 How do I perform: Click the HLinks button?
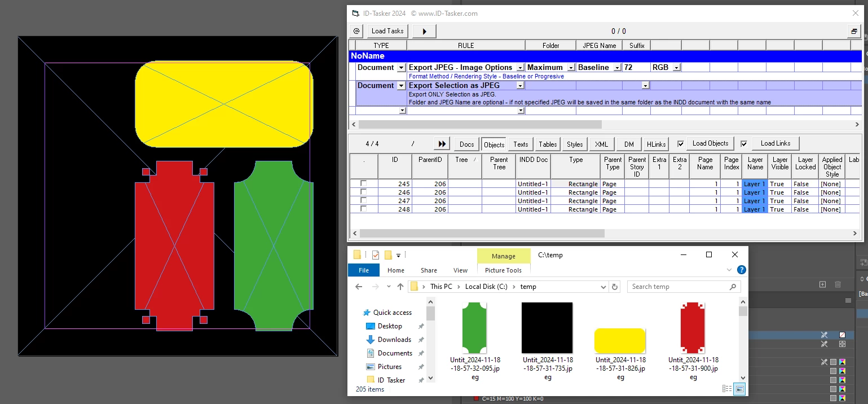tap(656, 144)
